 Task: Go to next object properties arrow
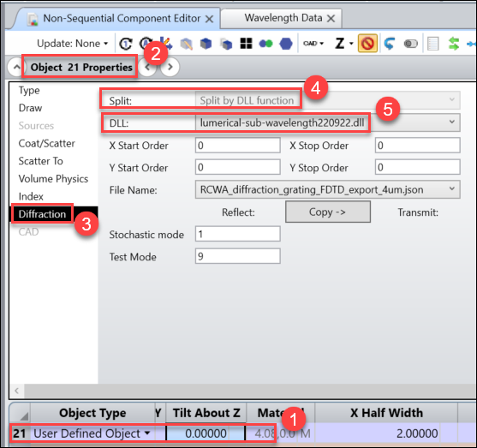point(170,67)
